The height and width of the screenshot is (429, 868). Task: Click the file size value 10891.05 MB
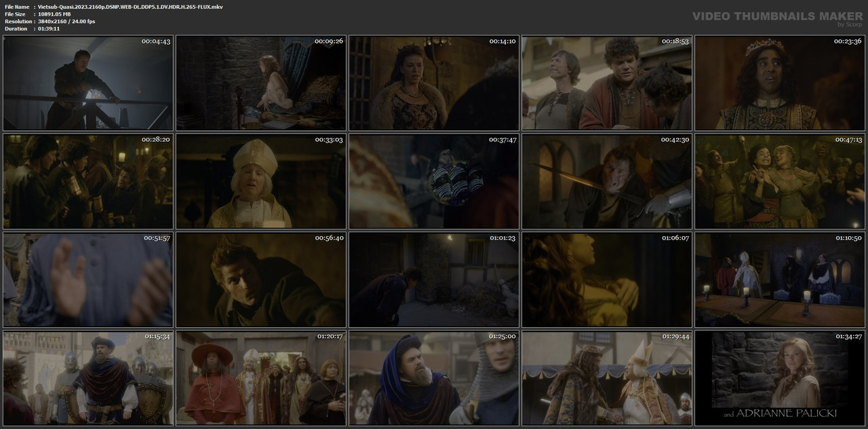pyautogui.click(x=54, y=14)
